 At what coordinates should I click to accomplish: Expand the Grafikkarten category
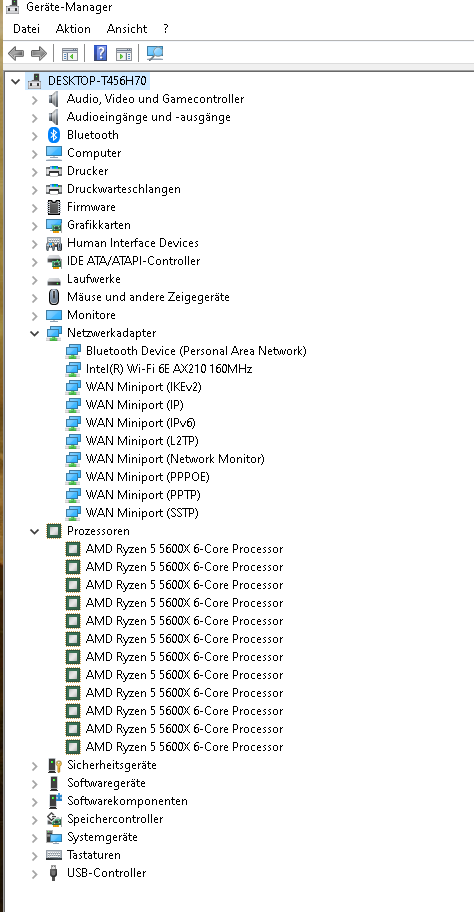(x=35, y=225)
